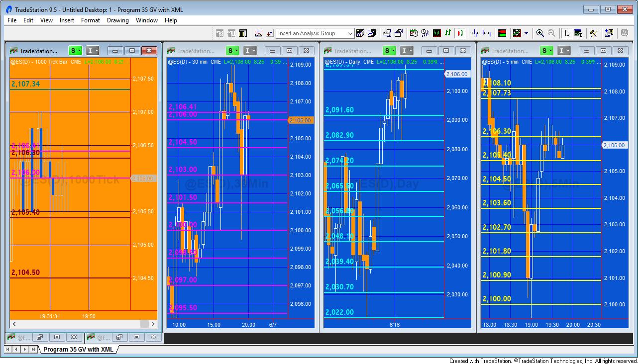Click the 2,108.10 level label in 5 min chart
The image size is (638, 364).
click(x=497, y=83)
